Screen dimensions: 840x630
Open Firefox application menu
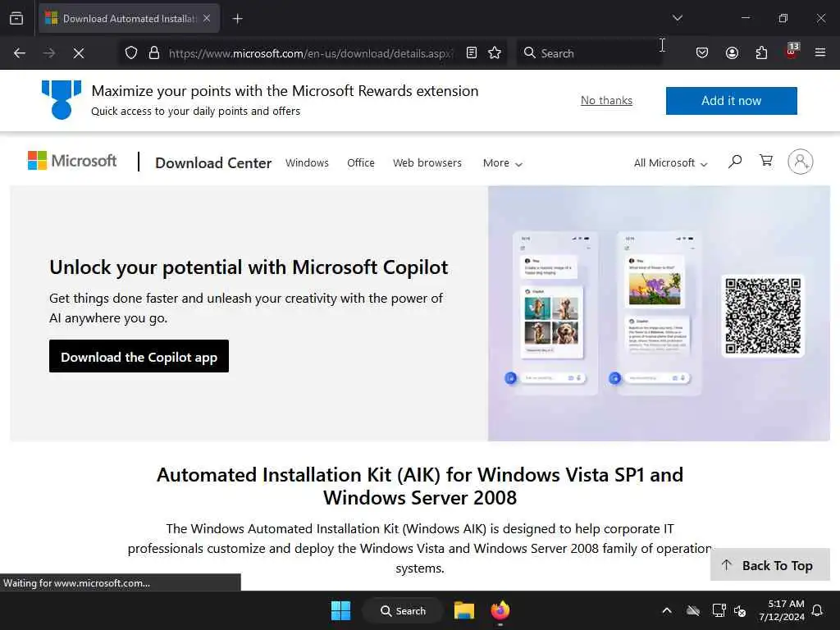(x=820, y=52)
